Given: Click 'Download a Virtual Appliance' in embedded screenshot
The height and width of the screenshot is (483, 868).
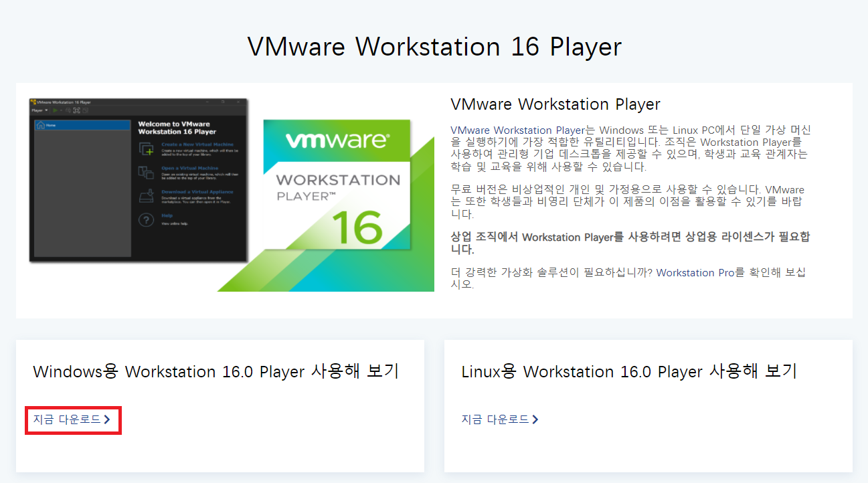Looking at the screenshot, I should (x=197, y=192).
